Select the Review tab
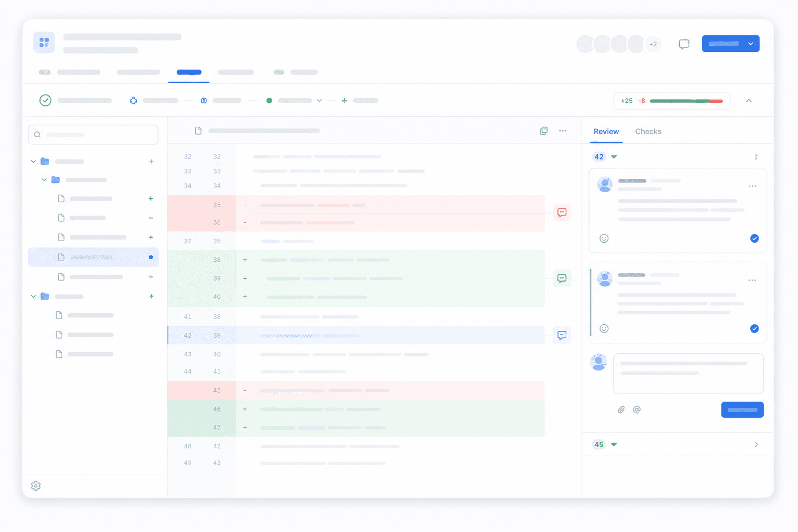 (606, 131)
